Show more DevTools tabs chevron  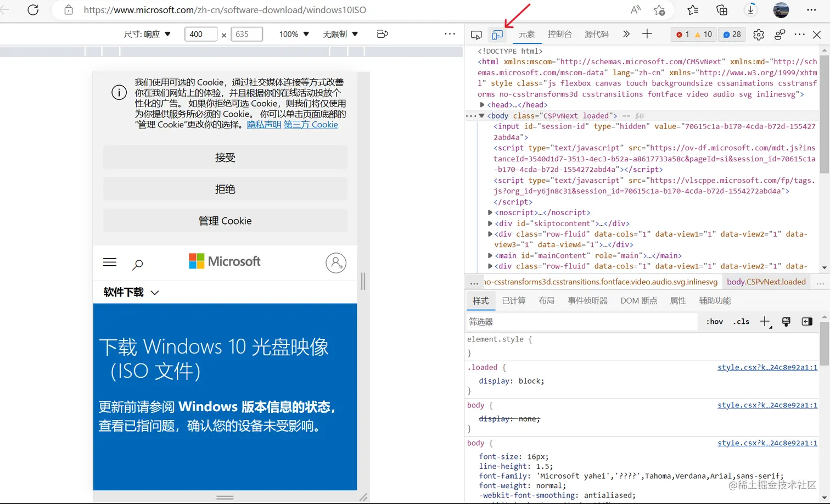coord(626,34)
